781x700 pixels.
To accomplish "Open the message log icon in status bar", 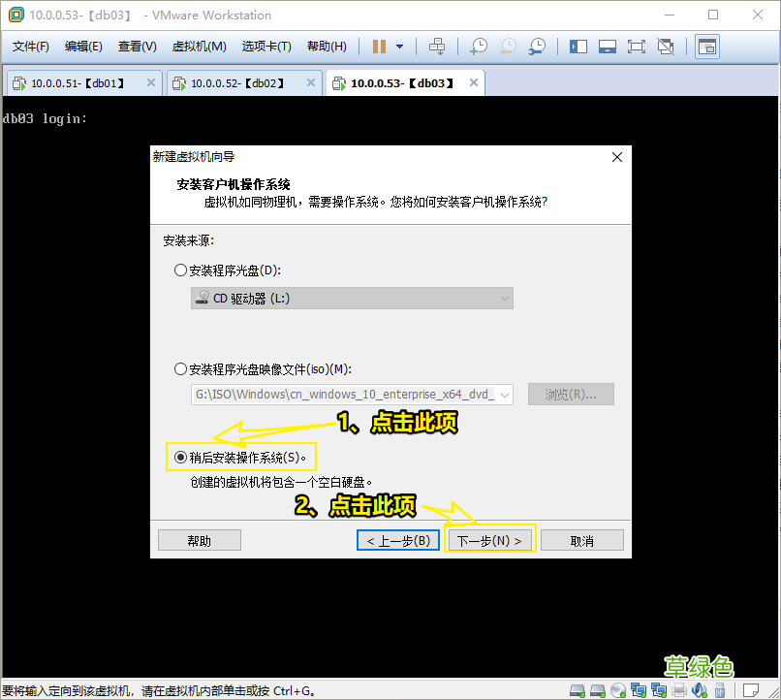I will coord(750,690).
